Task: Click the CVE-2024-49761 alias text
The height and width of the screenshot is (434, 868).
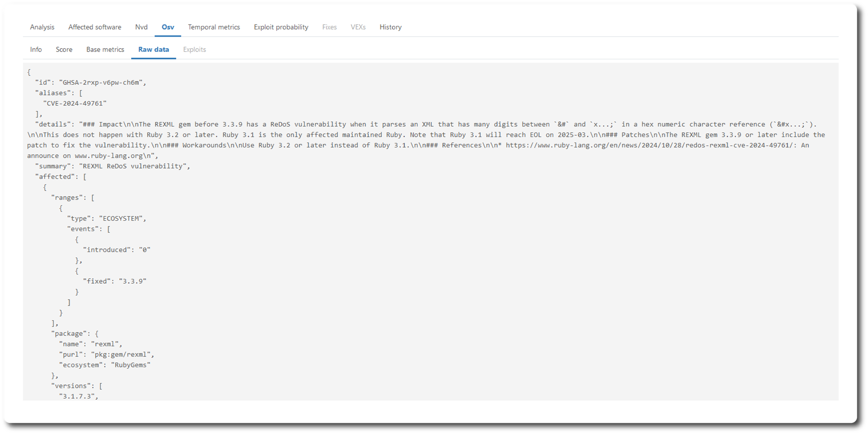Action: 75,103
